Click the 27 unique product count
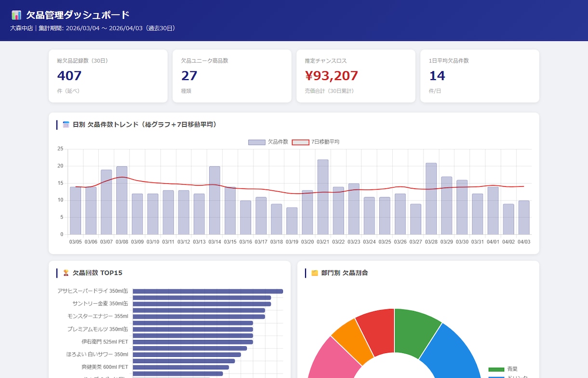 click(x=189, y=76)
